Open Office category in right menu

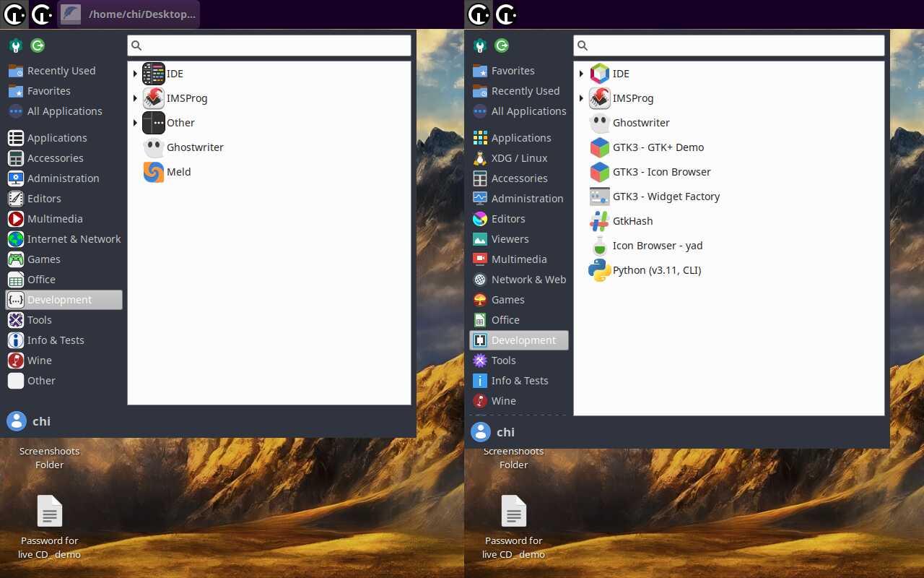(519, 320)
